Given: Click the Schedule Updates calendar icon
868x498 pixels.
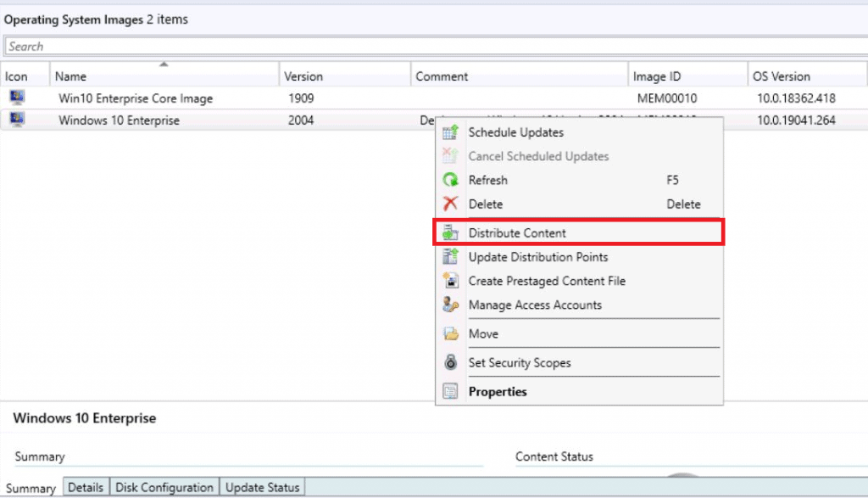Looking at the screenshot, I should 450,132.
